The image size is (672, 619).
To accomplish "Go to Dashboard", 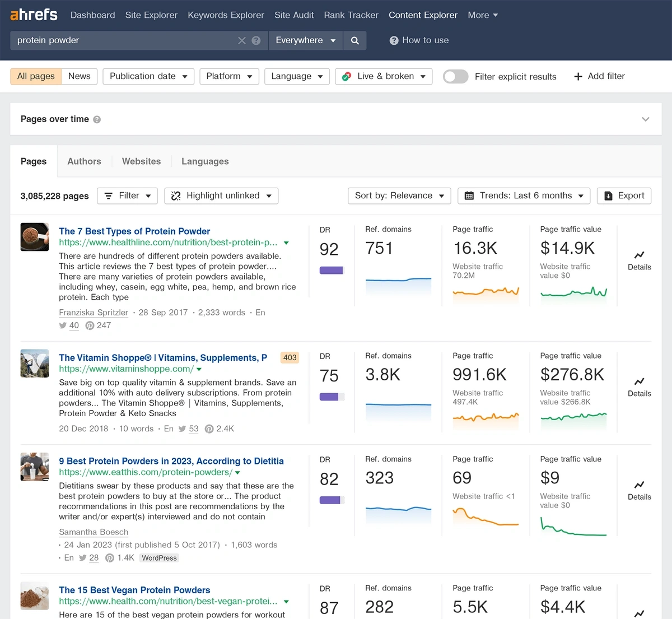I will 93,15.
